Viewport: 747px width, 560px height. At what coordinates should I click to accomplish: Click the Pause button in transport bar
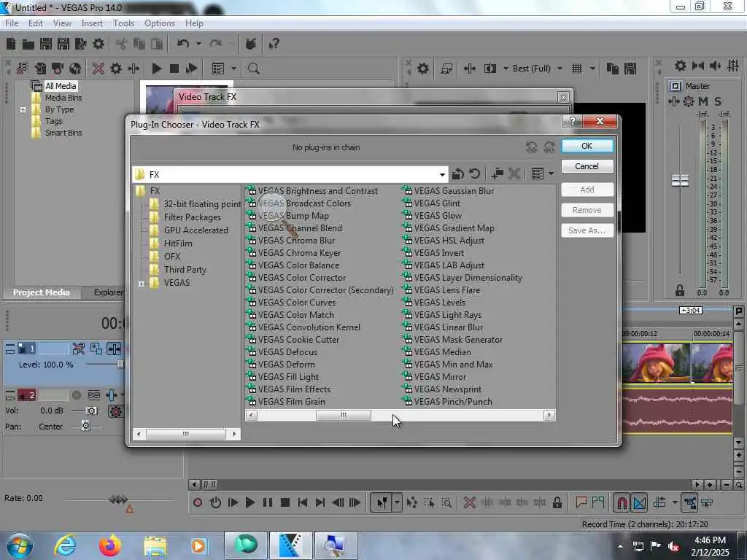pos(268,502)
